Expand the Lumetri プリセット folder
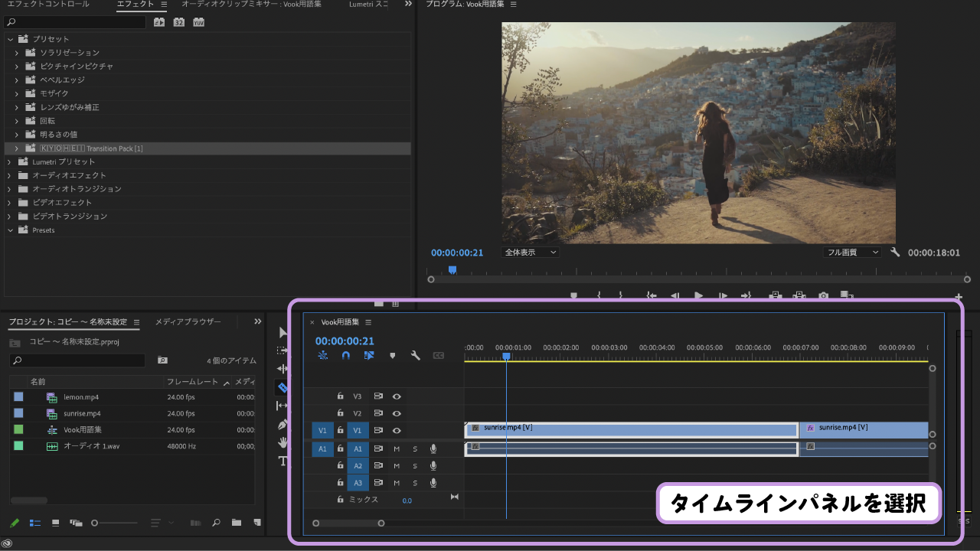The image size is (980, 551). 10,161
